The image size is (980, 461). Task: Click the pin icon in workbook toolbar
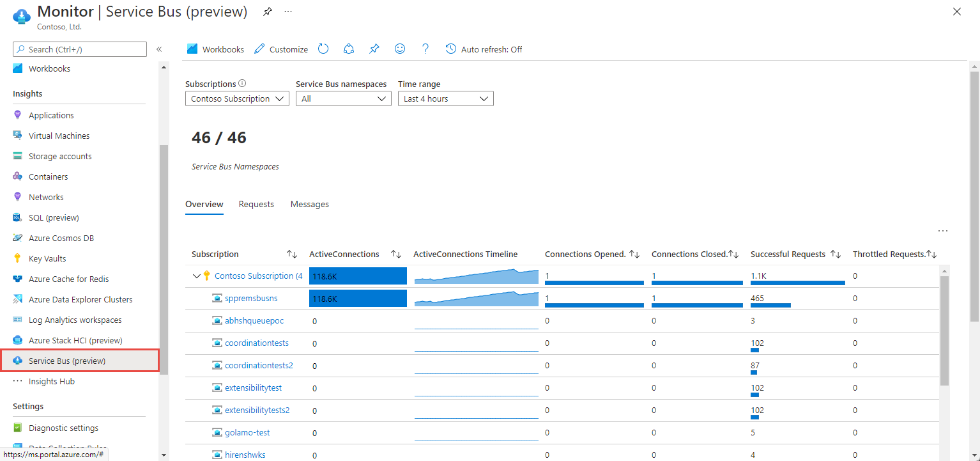[374, 49]
